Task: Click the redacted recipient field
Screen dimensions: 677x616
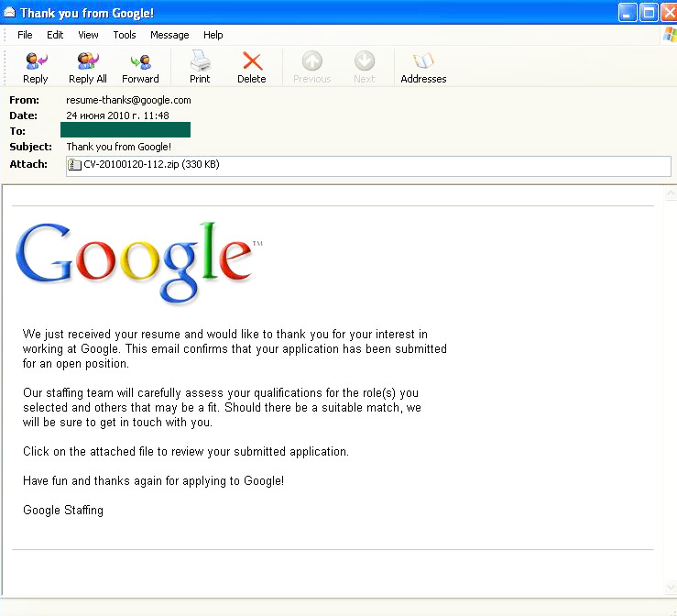Action: coord(126,129)
